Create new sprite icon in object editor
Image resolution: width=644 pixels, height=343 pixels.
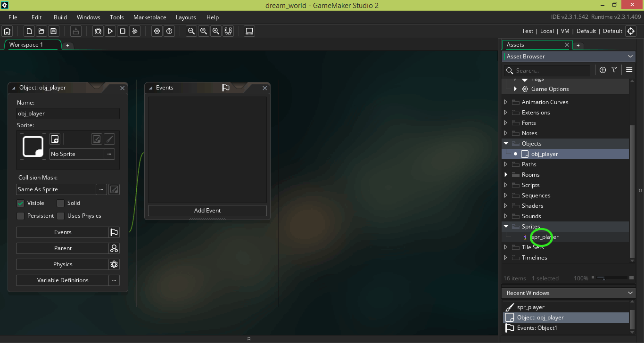[55, 139]
